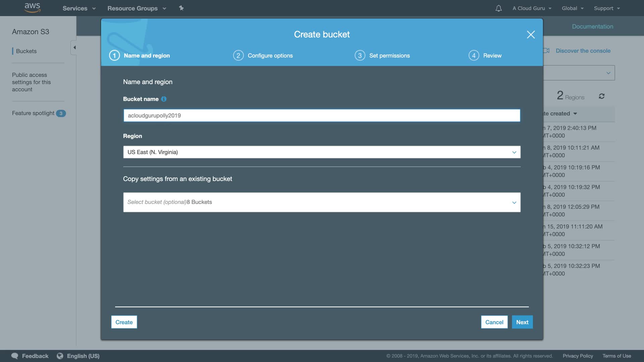Click the pin shortcuts icon in navbar
Screen dimensions: 644x362
coord(181,8)
